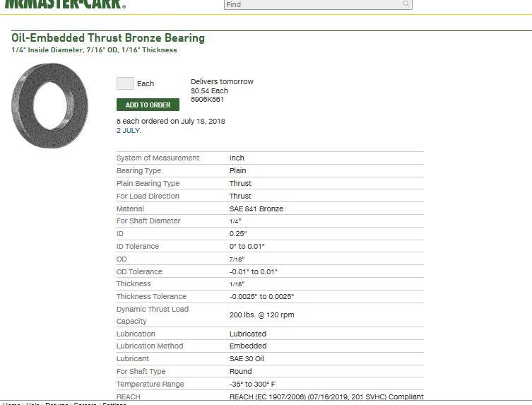Select the product title Oil-Embedded Thrust Bronze Bearing
This screenshot has height=405, width=532.
(108, 38)
